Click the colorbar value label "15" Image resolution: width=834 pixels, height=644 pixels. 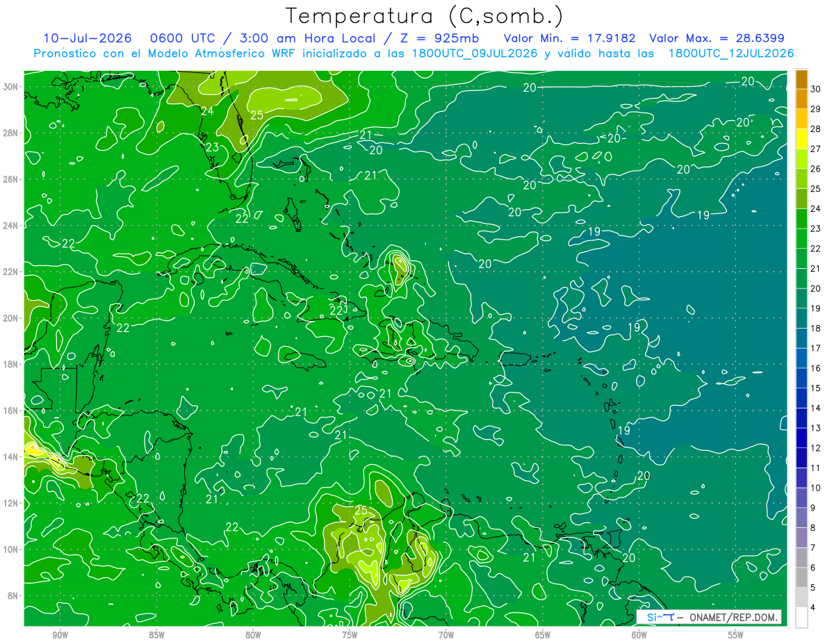[816, 388]
